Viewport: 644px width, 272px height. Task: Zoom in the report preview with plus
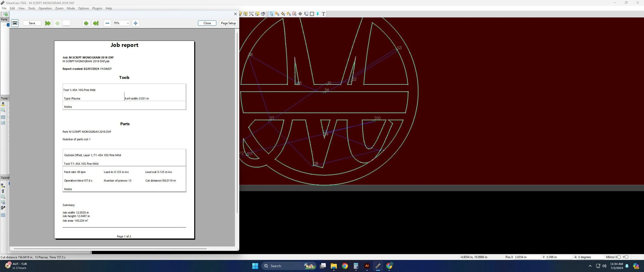tap(136, 23)
